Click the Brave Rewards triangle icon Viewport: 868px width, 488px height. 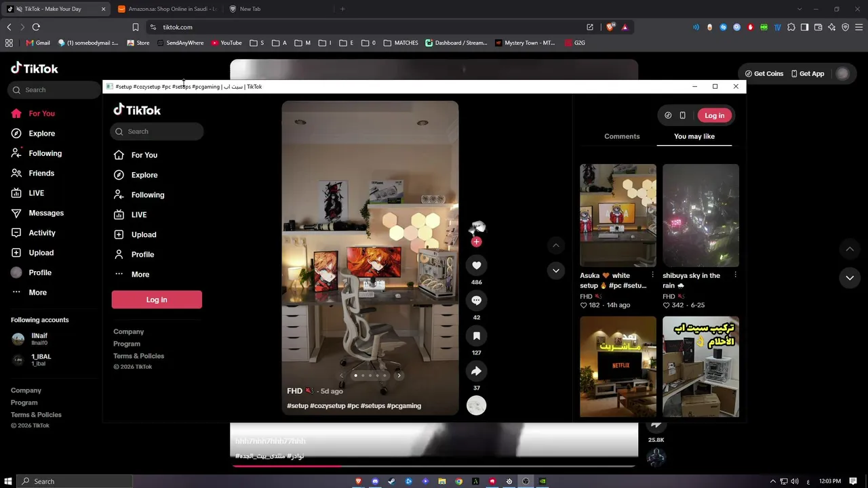pos(625,27)
